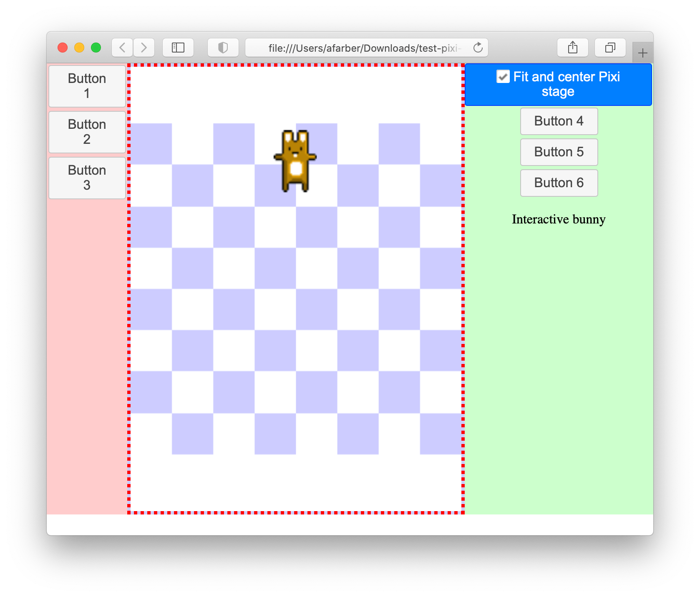The height and width of the screenshot is (597, 700).
Task: Click Button 2 in the left sidebar
Action: [87, 132]
